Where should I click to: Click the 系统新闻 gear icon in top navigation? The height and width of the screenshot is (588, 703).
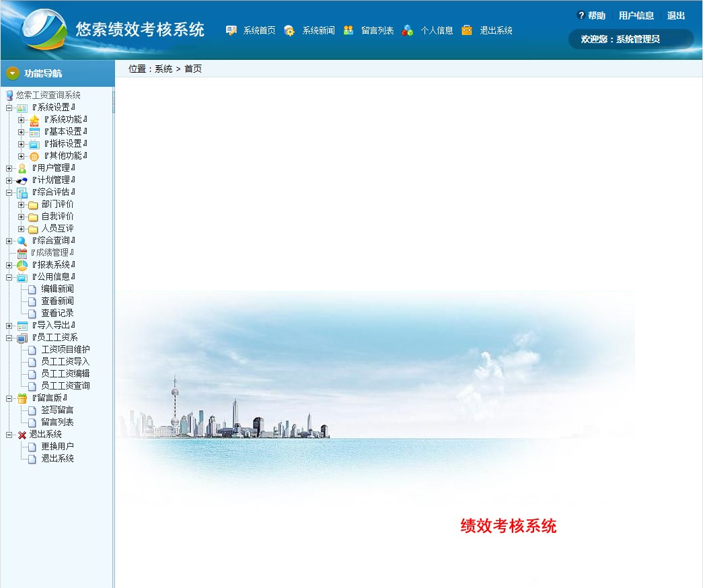pos(290,30)
